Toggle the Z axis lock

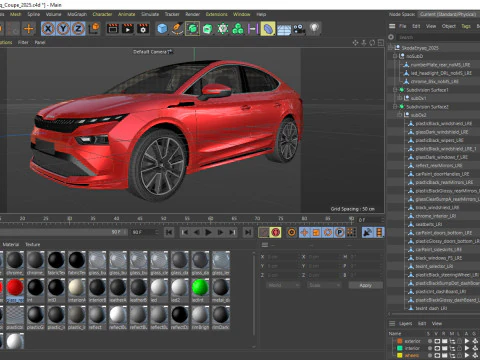[78, 29]
